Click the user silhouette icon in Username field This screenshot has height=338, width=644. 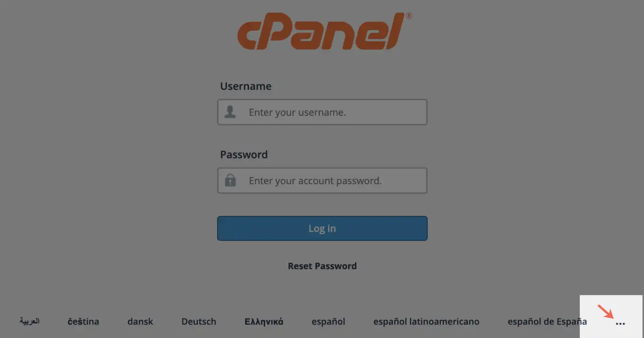230,112
